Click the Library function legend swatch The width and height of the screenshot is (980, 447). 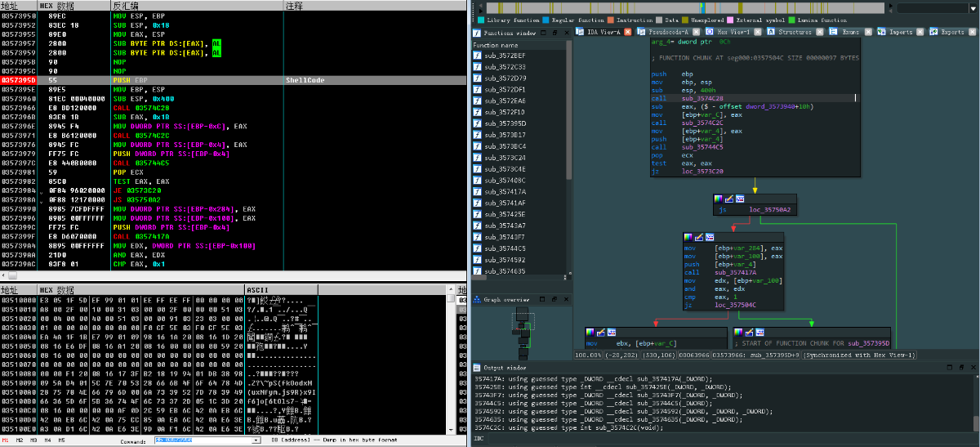coord(481,19)
